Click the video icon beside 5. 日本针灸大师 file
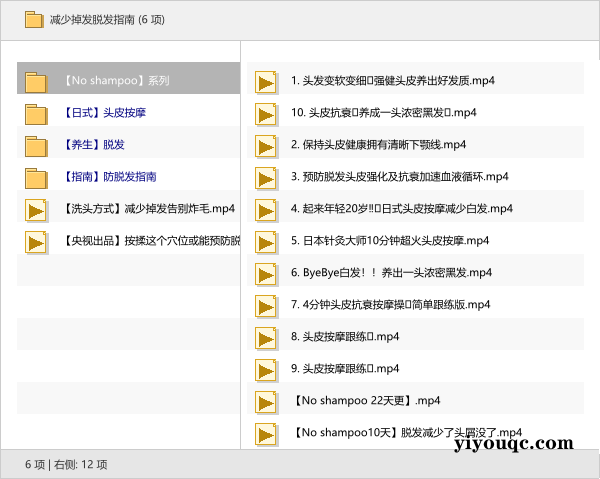This screenshot has height=479, width=600. 266,241
